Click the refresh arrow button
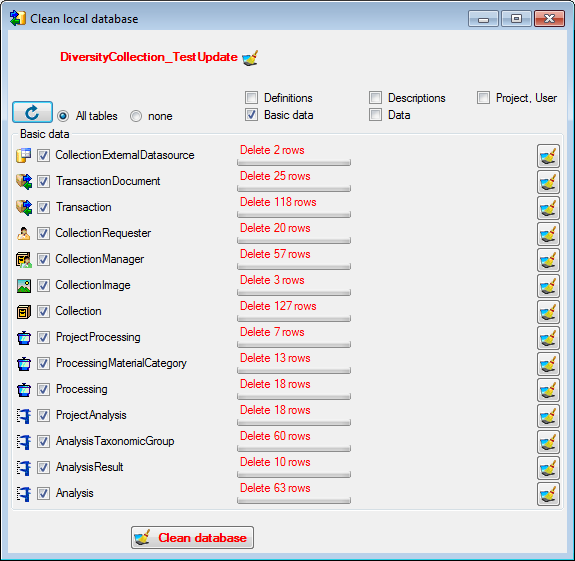Screen dimensions: 575x561 32,112
